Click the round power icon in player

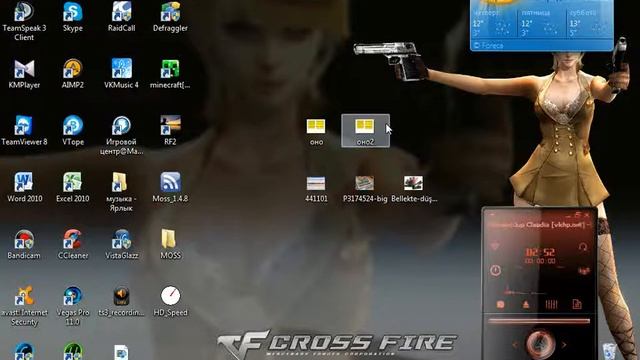pyautogui.click(x=495, y=270)
